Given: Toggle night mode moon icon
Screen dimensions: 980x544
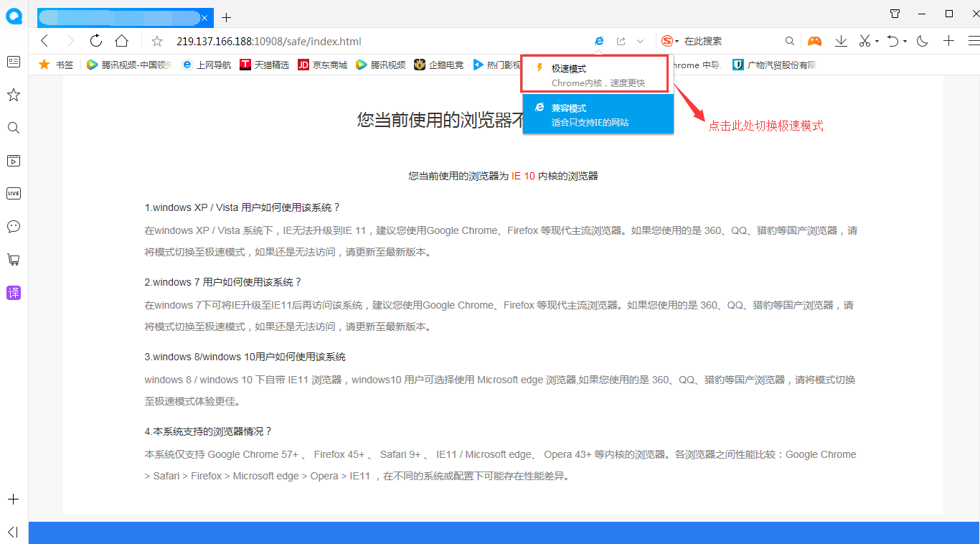Looking at the screenshot, I should coord(923,41).
